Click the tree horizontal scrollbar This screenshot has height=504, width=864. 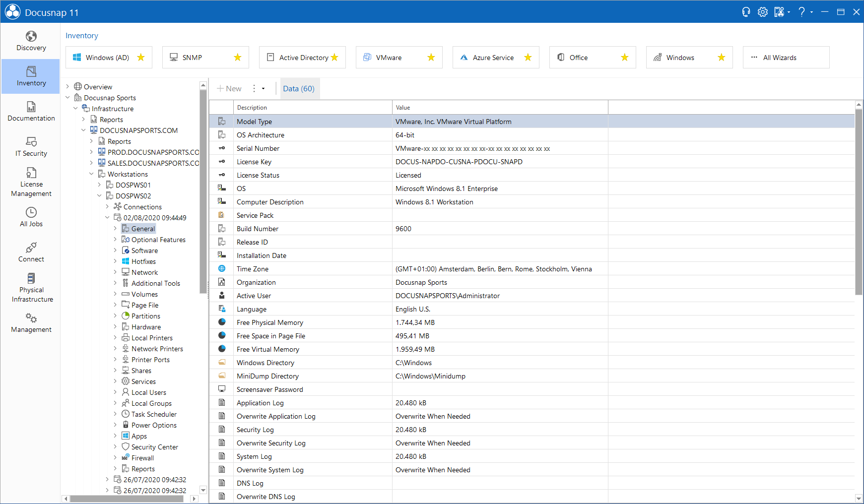click(127, 499)
